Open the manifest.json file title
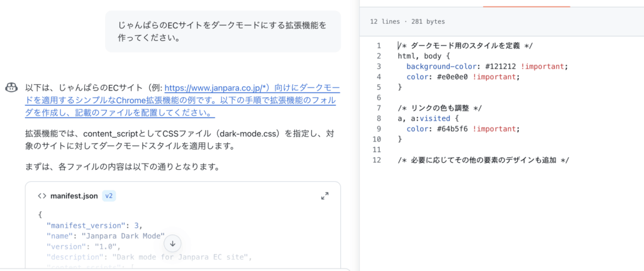Image resolution: width=644 pixels, height=271 pixels. (x=74, y=196)
